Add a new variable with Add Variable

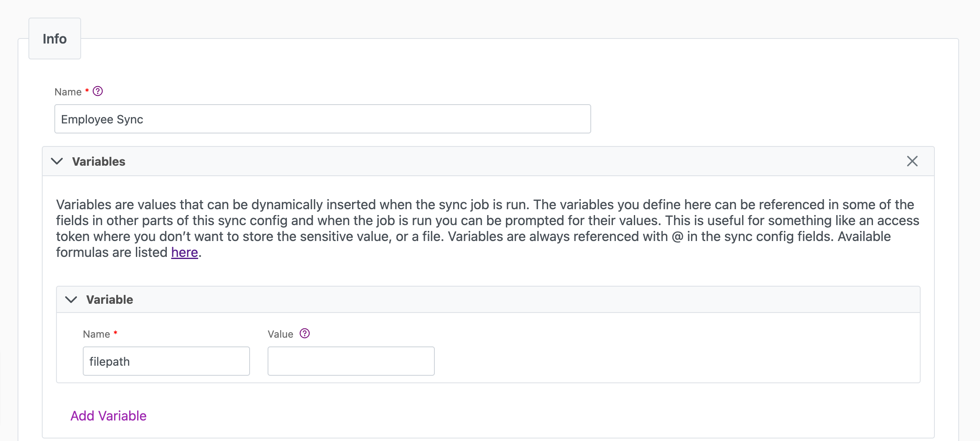108,416
